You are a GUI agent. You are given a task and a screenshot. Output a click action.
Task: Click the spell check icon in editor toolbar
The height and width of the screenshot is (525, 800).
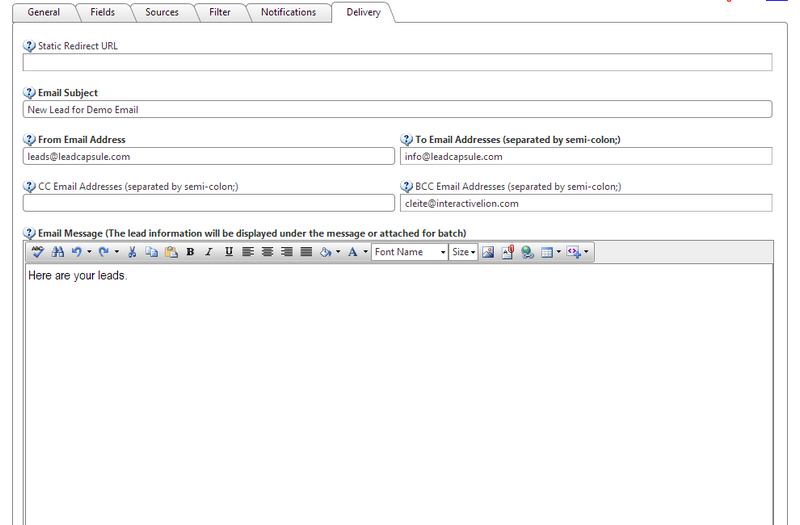pyautogui.click(x=37, y=252)
